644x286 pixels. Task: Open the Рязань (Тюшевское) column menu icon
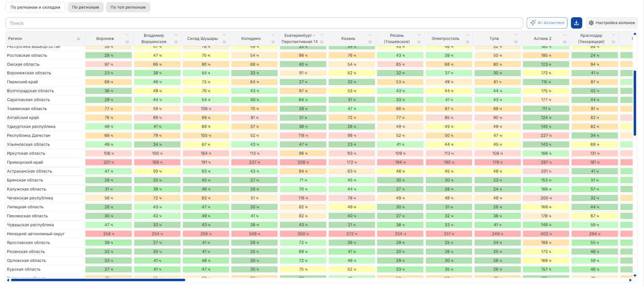(419, 42)
